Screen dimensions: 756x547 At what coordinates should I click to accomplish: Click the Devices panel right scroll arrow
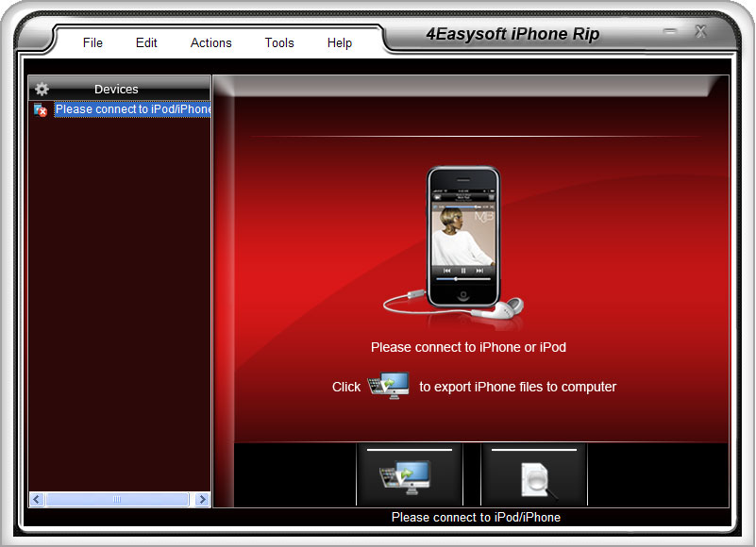pos(202,499)
